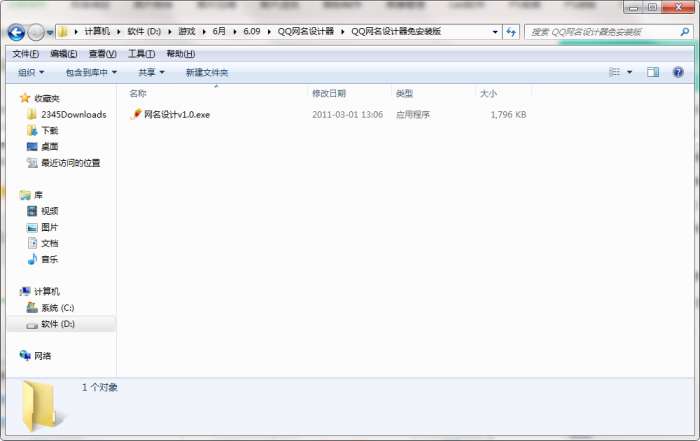Open 最近访问的位置 in the sidebar
The width and height of the screenshot is (700, 441).
tap(71, 163)
